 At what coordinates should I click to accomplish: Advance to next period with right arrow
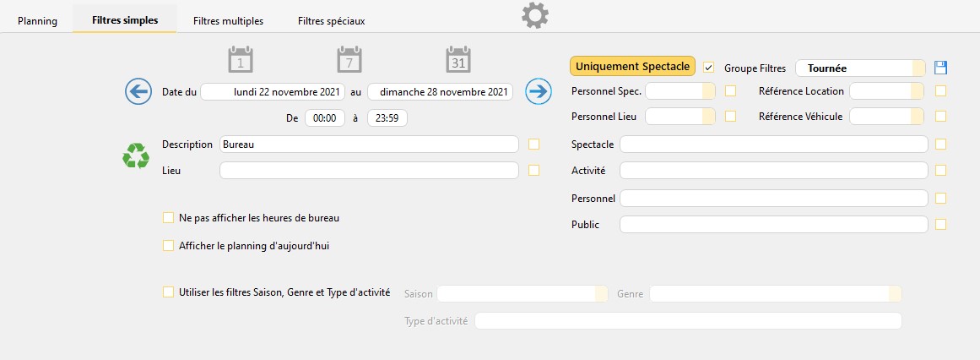point(538,91)
